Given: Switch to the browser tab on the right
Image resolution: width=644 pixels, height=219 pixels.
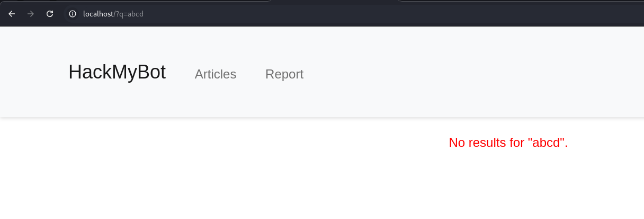Looking at the screenshot, I should pos(519,2).
